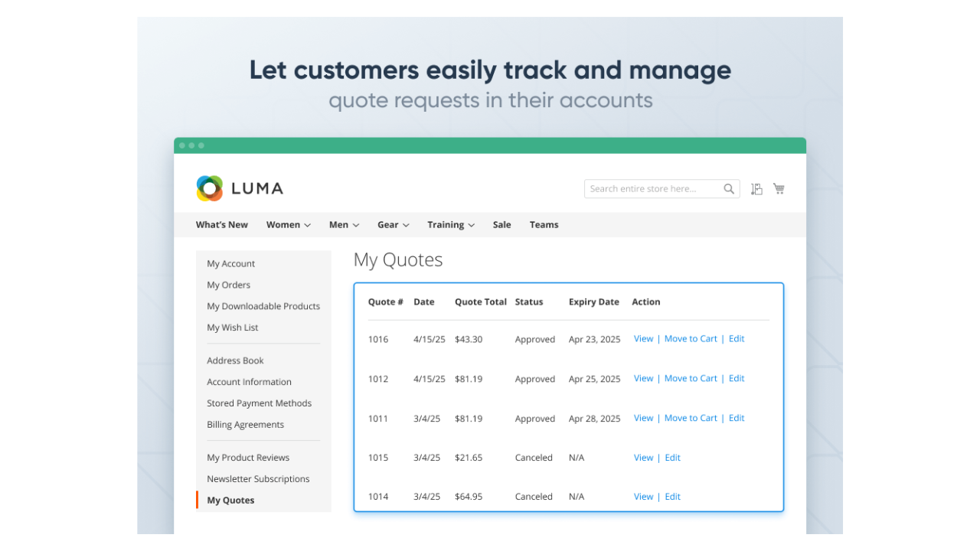Open Newsletter Subscriptions

tap(258, 478)
